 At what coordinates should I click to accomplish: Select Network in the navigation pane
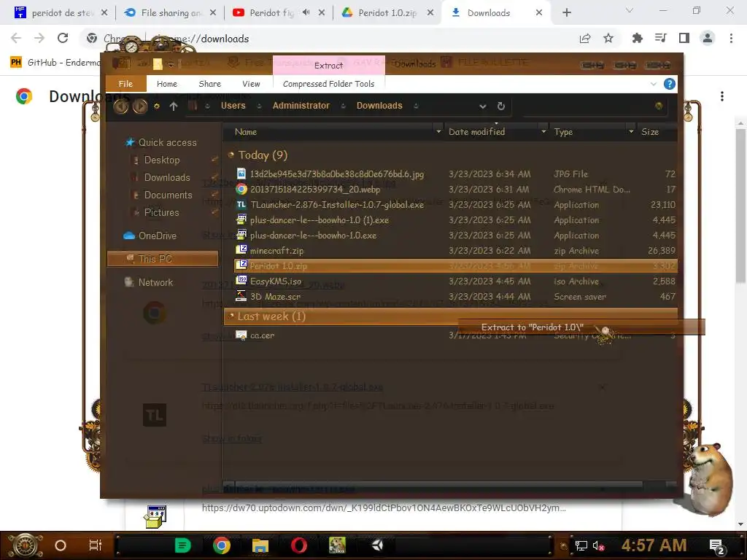[x=155, y=282]
